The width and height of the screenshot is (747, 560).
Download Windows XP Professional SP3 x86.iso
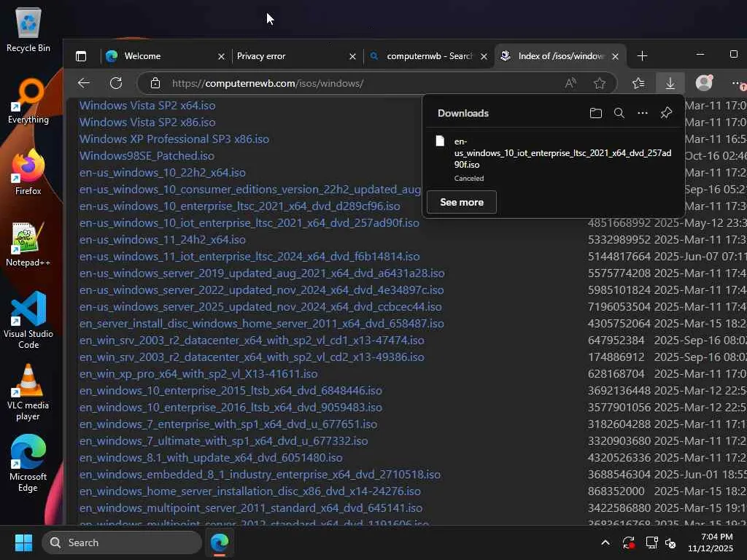174,139
